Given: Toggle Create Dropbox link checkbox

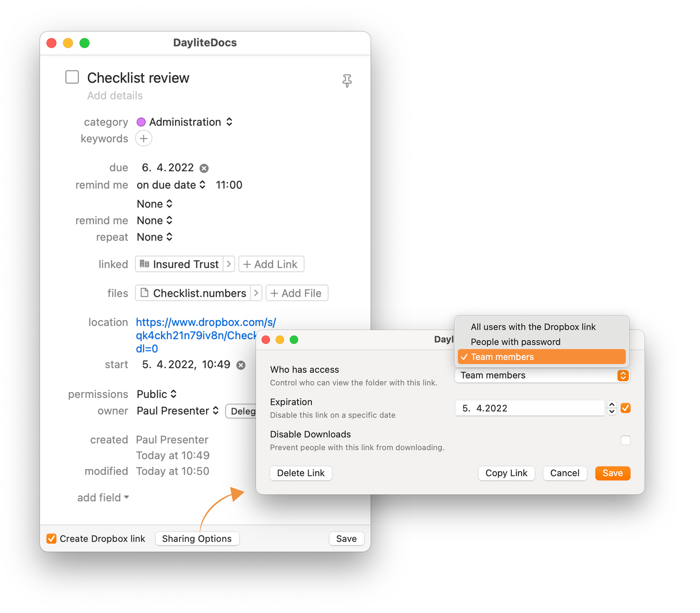Looking at the screenshot, I should point(52,539).
